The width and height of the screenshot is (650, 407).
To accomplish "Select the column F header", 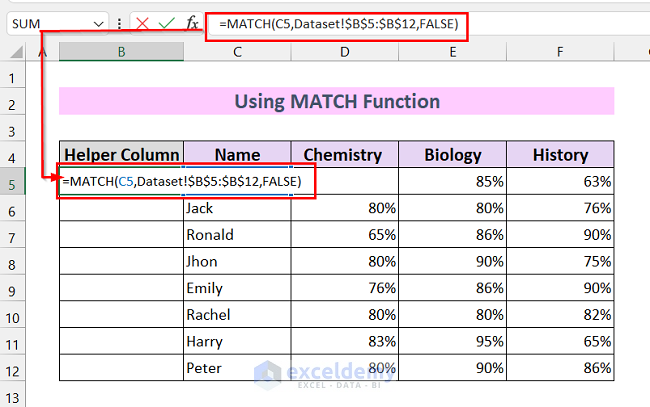I will tap(561, 52).
